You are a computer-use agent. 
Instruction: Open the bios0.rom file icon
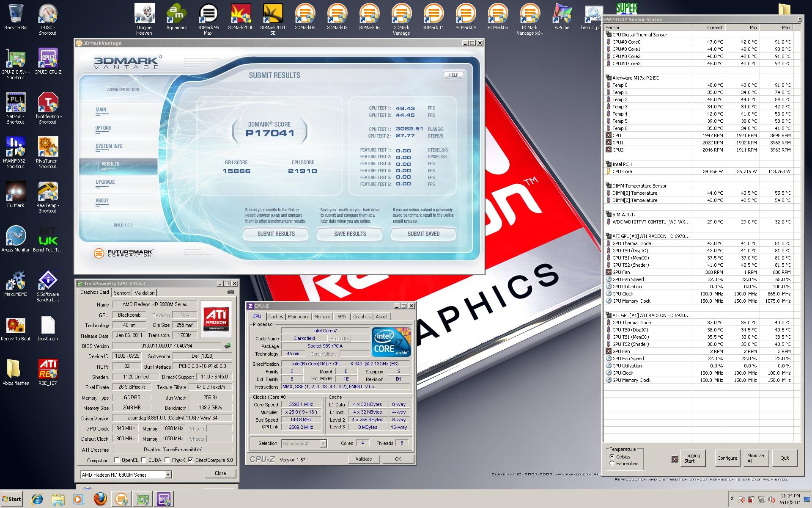(47, 329)
